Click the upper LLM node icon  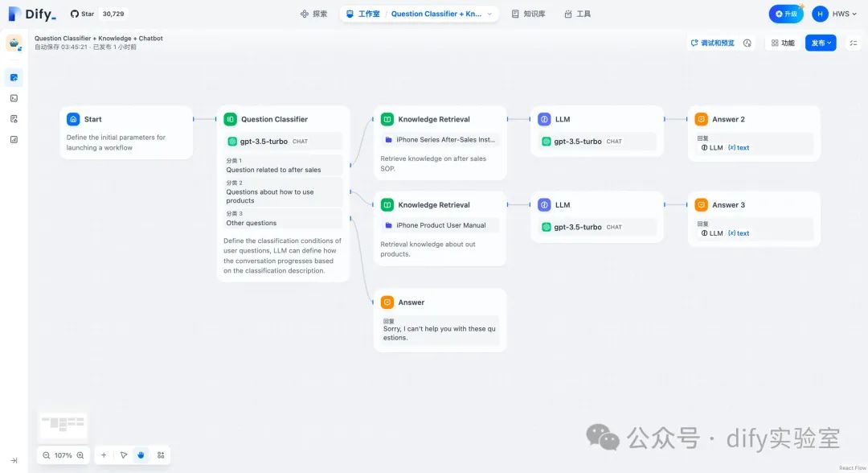544,119
